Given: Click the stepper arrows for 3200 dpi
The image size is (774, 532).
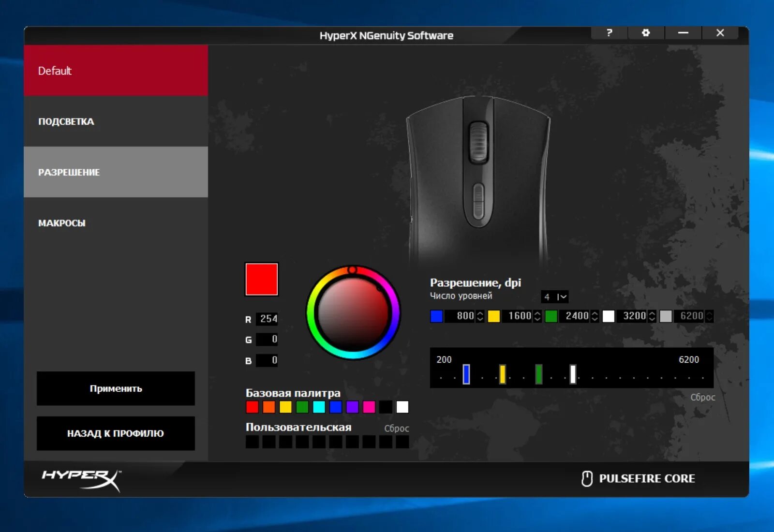Looking at the screenshot, I should point(652,316).
